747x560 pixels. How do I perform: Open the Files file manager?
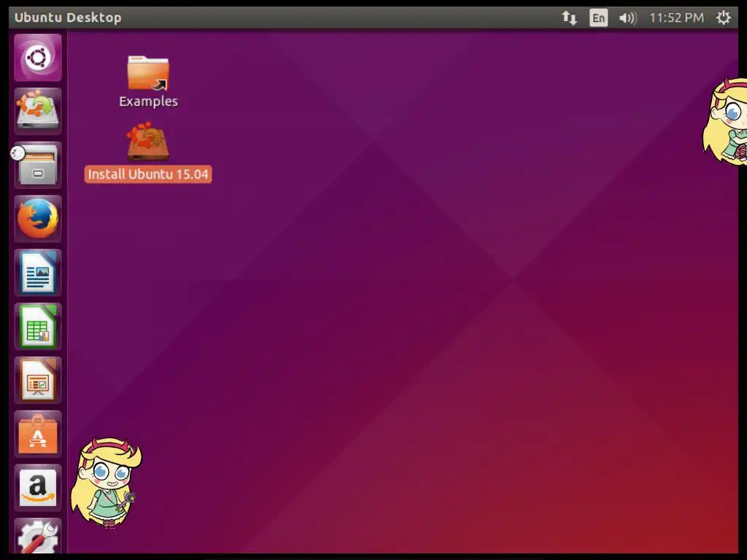[x=38, y=166]
